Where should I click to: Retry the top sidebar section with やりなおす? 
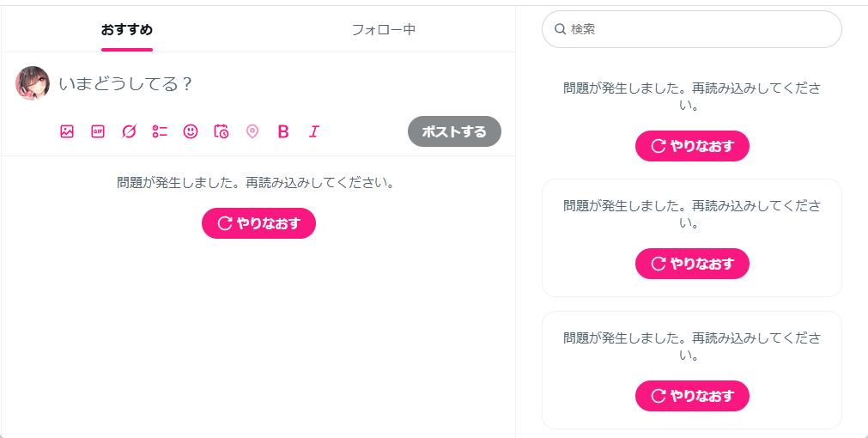pyautogui.click(x=692, y=146)
